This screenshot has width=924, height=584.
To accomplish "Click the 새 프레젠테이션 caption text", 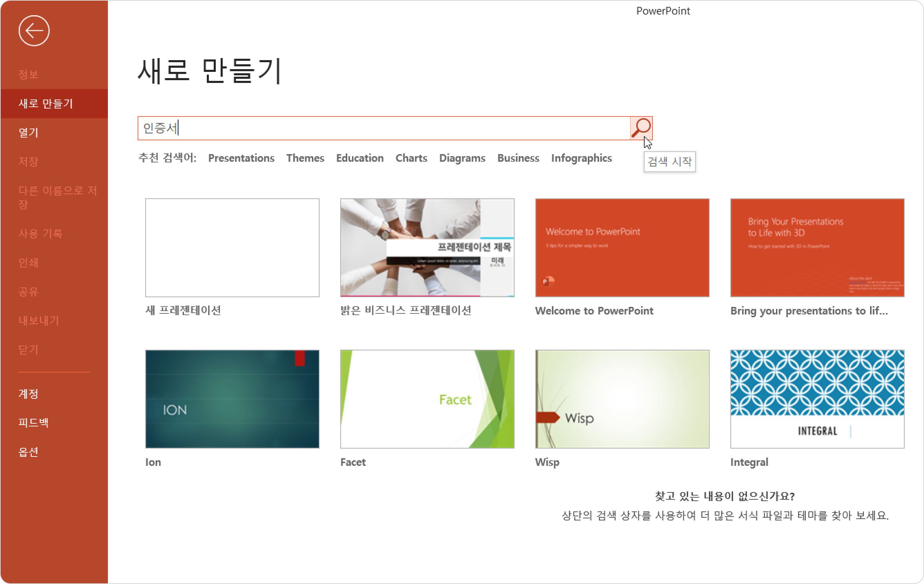I will click(183, 311).
